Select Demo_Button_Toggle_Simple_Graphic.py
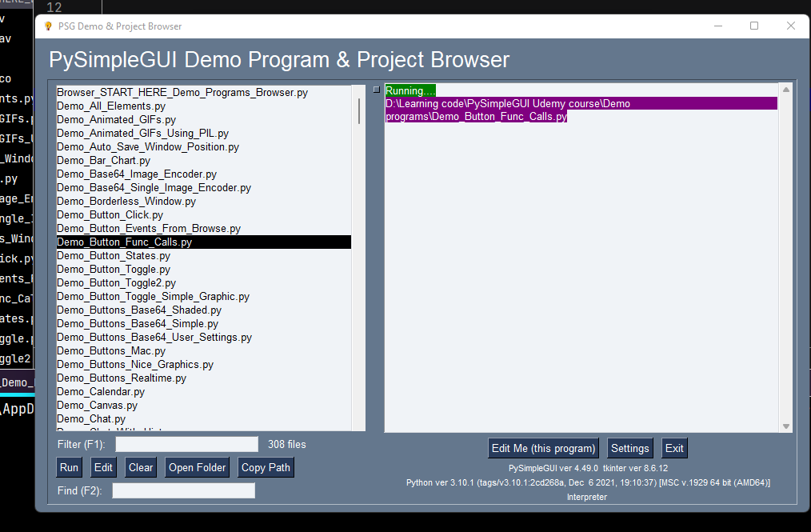Image resolution: width=811 pixels, height=532 pixels. pos(204,297)
